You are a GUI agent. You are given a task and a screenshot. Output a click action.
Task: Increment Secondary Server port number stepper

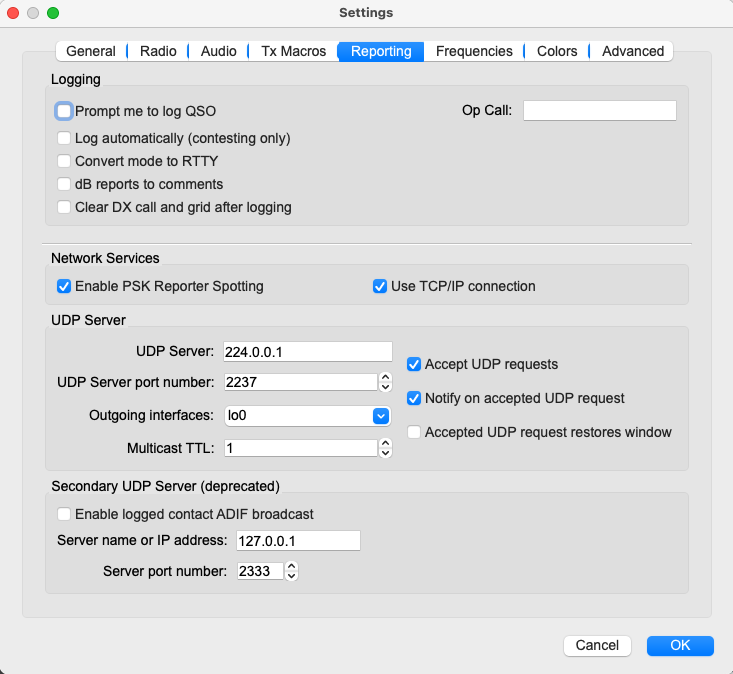[x=291, y=567]
